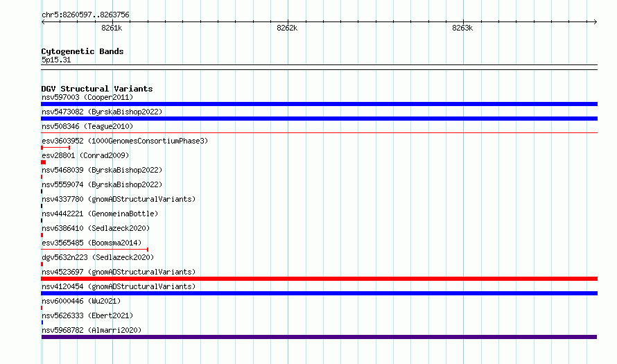Select nsv6386410 (Sedlazeck2020) label

[96, 228]
